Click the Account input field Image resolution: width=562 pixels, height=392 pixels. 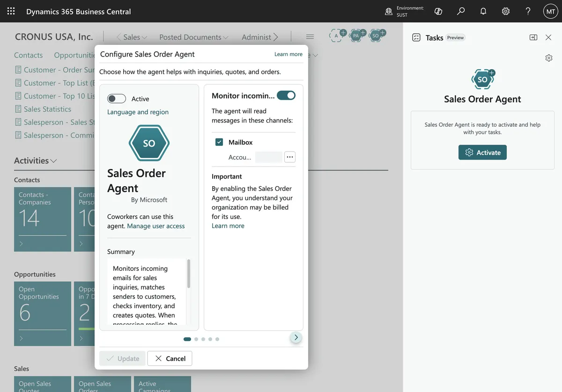[269, 157]
